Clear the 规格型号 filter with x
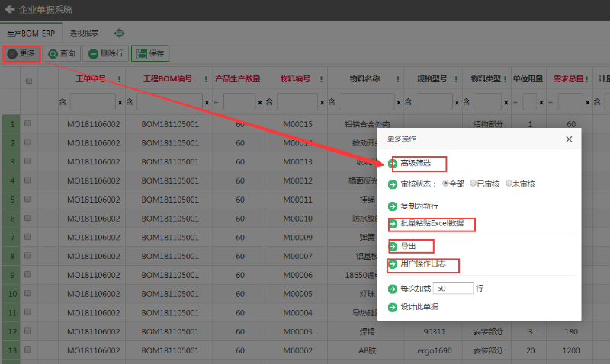This screenshot has width=610, height=364. tap(457, 102)
